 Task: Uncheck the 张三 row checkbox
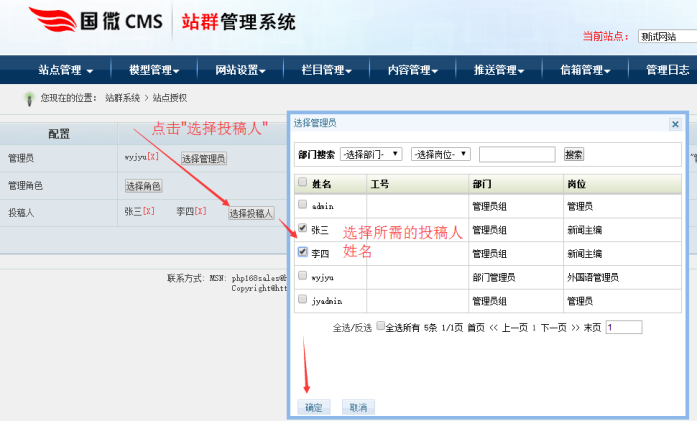pyautogui.click(x=303, y=229)
